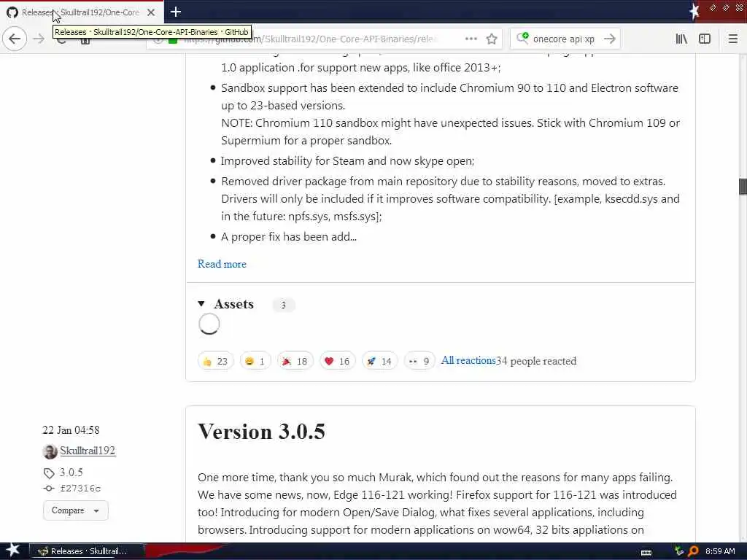Click the search engine magnifier icon
The height and width of the screenshot is (560, 747).
(522, 38)
